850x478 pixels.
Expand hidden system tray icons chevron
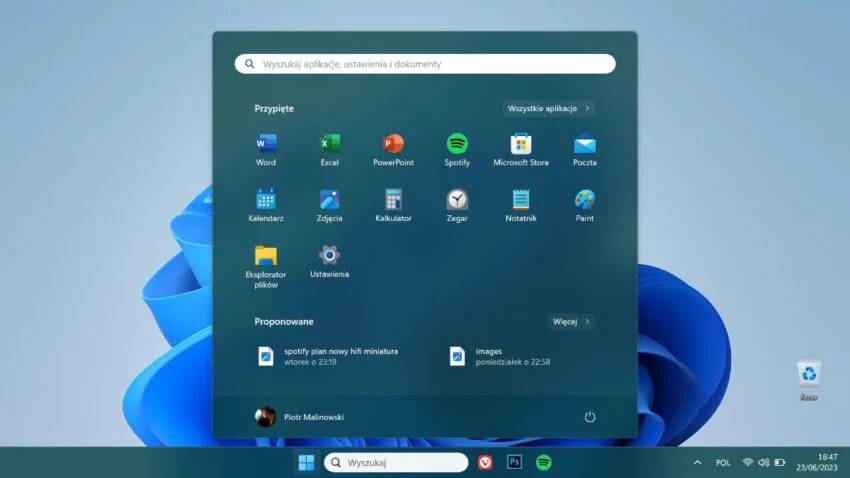pos(697,462)
